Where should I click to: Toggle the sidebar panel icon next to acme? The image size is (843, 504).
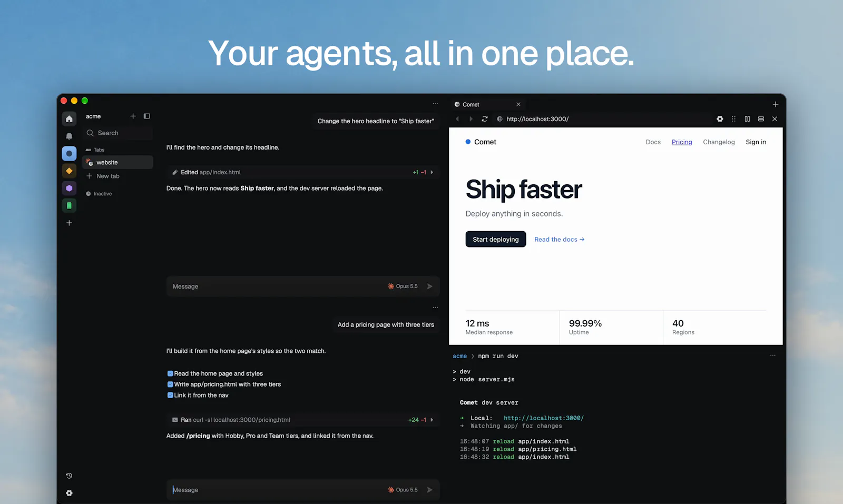pyautogui.click(x=147, y=116)
